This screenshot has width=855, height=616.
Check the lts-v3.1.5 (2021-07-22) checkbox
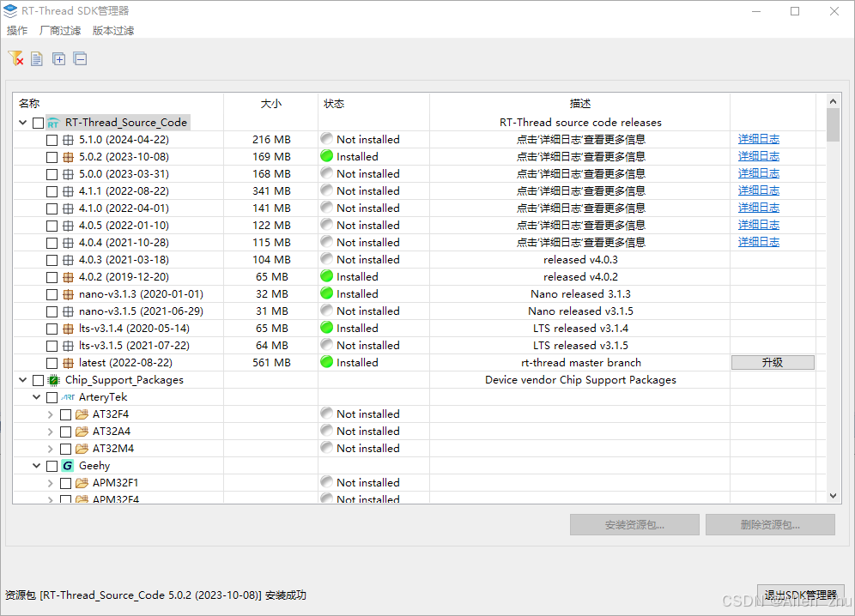pyautogui.click(x=52, y=346)
